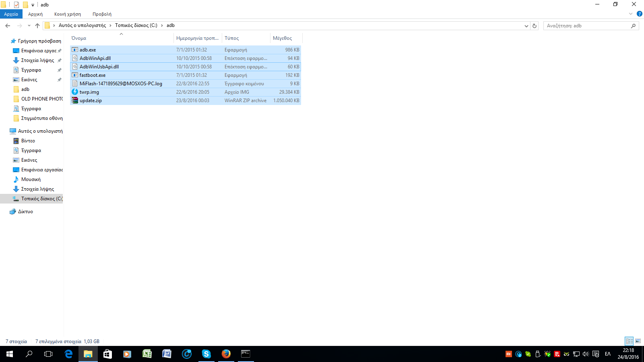Switch to the Προβολή ribbon tab

pos(102,14)
